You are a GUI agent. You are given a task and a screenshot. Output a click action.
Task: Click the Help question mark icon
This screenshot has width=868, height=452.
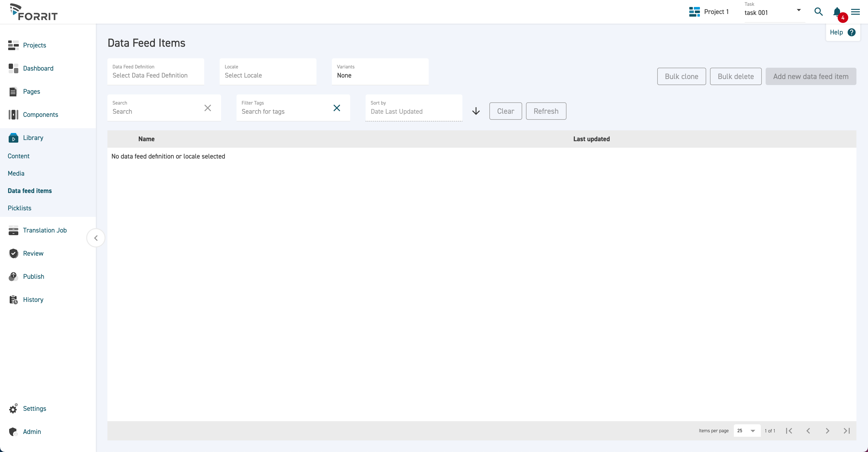tap(851, 32)
